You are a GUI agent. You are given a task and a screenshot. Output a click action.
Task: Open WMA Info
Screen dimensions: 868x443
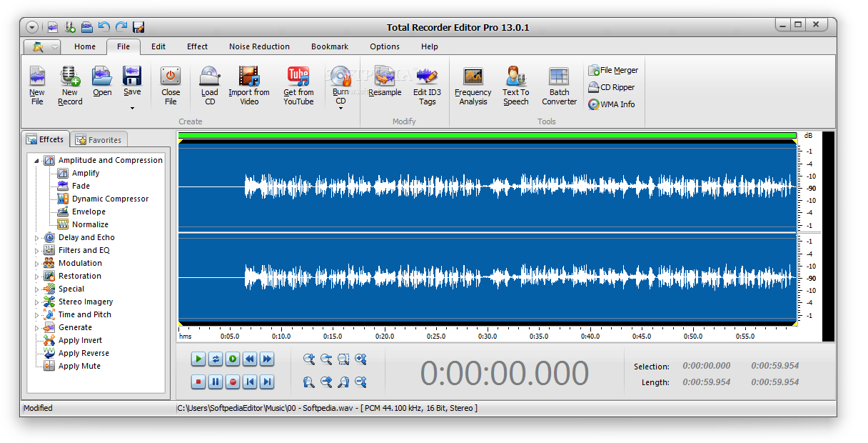[612, 104]
